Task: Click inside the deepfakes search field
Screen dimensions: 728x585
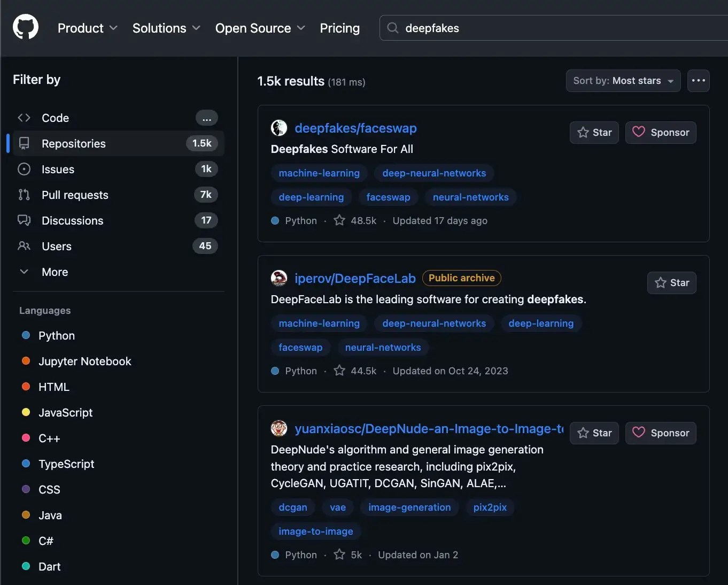Action: (481, 28)
